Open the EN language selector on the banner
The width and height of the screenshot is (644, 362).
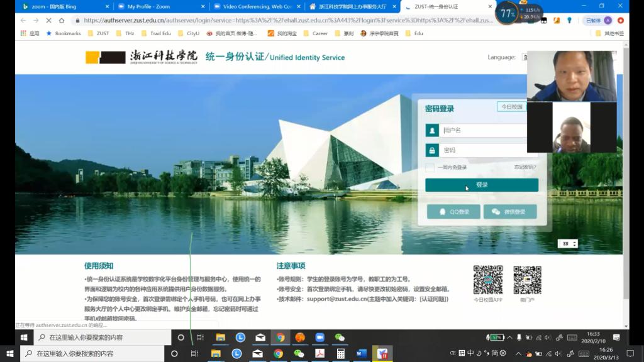click(x=567, y=244)
